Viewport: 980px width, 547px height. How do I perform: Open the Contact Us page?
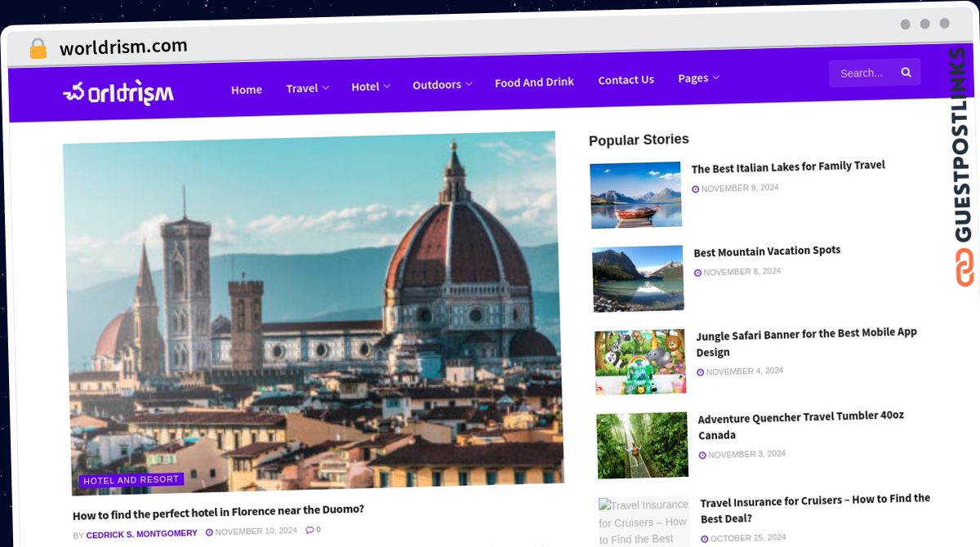626,80
